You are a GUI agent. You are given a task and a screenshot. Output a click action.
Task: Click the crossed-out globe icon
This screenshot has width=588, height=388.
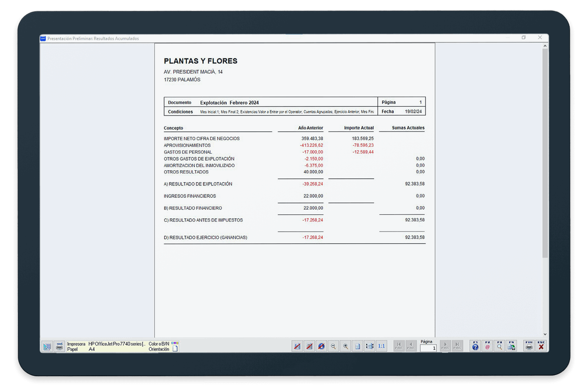coord(321,346)
